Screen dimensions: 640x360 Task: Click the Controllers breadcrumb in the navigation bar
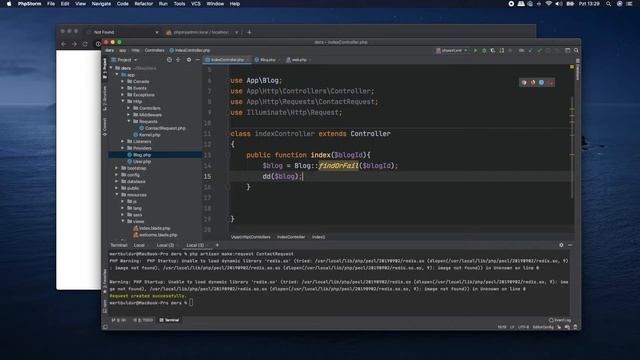click(154, 51)
